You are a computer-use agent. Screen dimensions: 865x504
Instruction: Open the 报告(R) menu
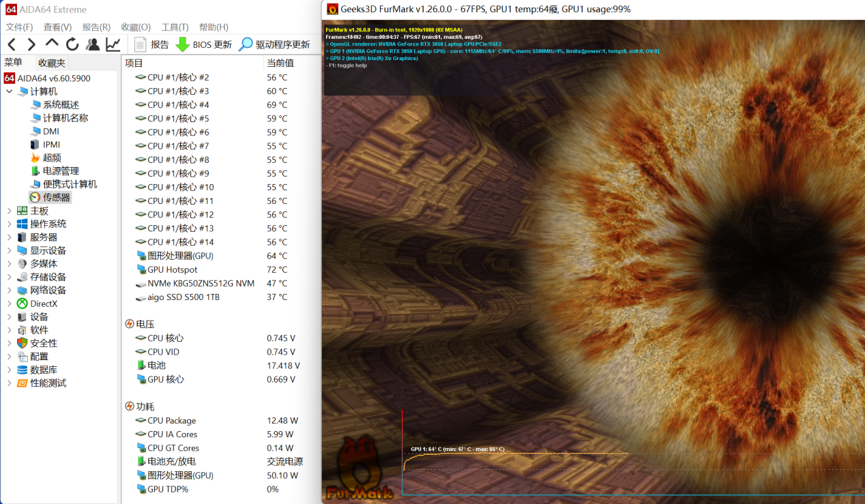click(x=96, y=27)
